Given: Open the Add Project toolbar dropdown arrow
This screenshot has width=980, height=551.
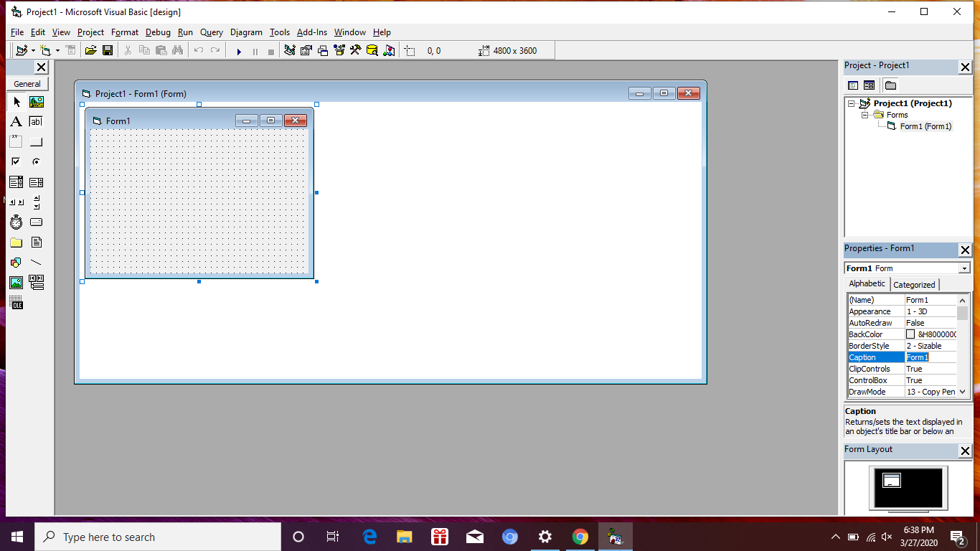Looking at the screenshot, I should [32, 50].
